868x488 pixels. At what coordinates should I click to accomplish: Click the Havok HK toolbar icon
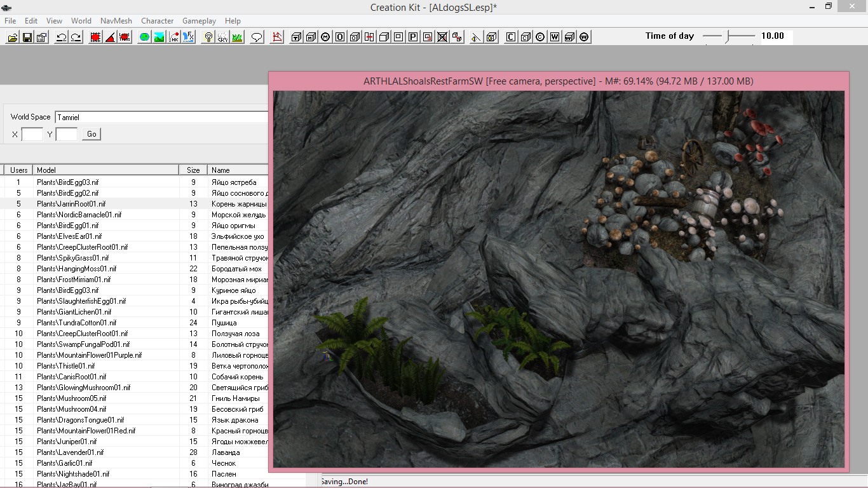[173, 37]
